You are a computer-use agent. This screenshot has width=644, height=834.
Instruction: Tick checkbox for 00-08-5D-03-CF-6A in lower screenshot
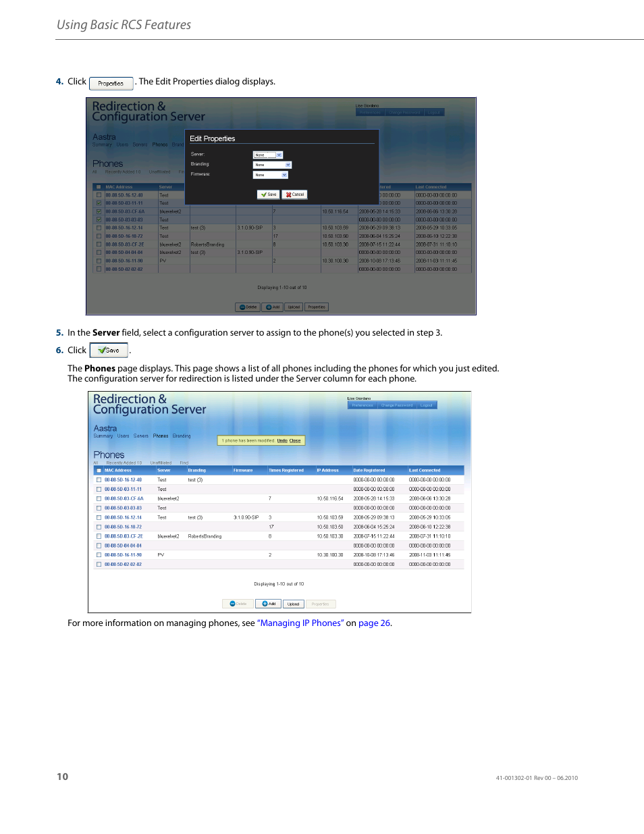(x=99, y=498)
